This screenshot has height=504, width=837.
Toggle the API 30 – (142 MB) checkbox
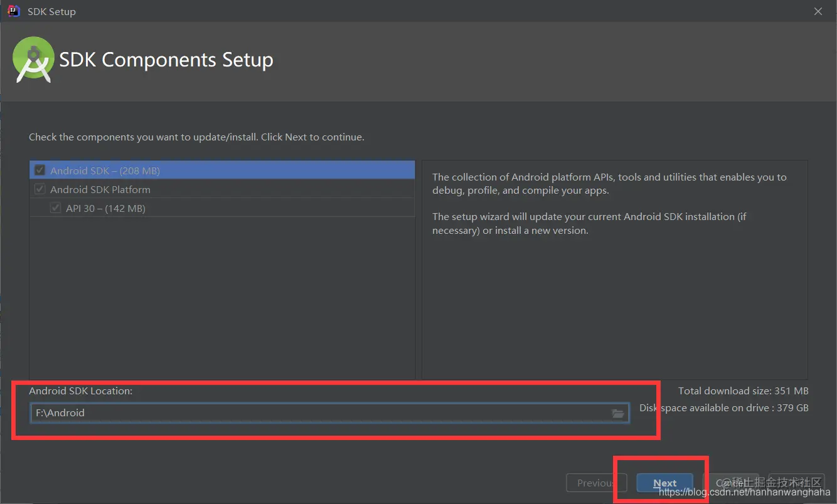click(56, 208)
